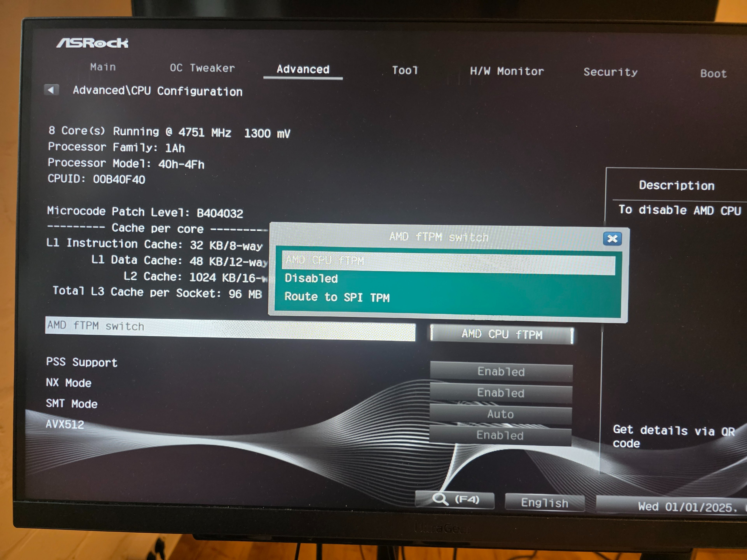Change NX Mode Enabled value
Image resolution: width=747 pixels, height=560 pixels.
tap(501, 393)
